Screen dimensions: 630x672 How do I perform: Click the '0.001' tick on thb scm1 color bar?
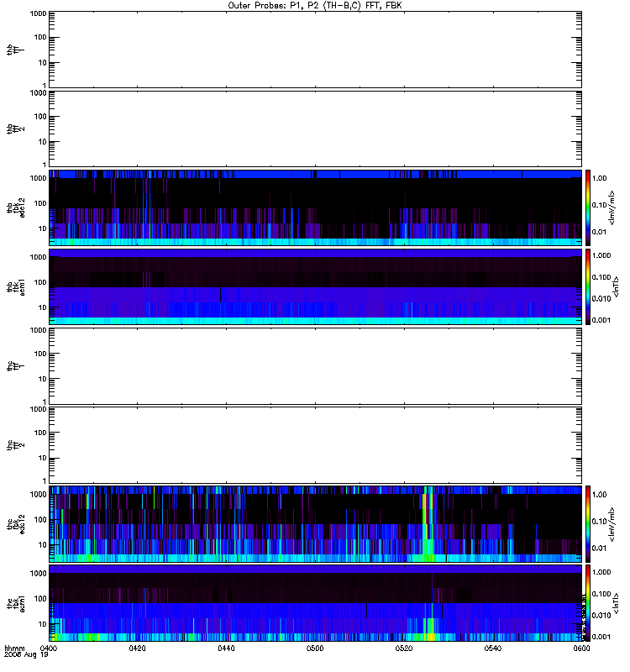tap(601, 320)
